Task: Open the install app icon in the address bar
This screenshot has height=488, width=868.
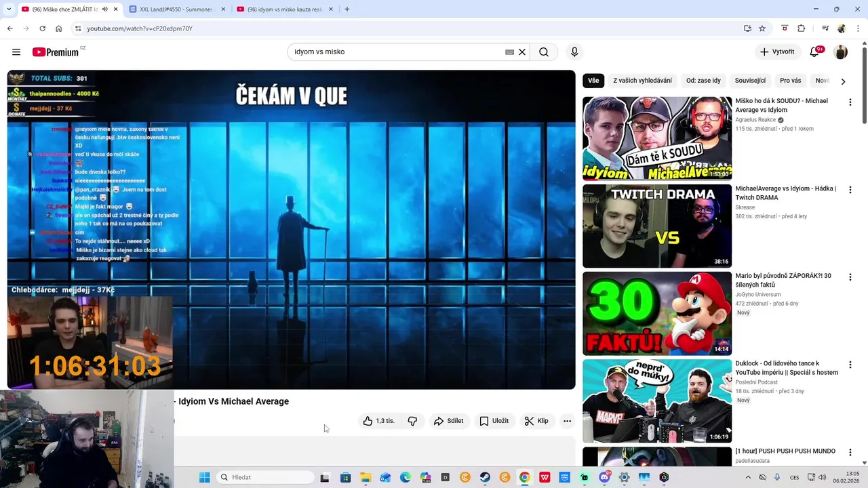Action: click(747, 28)
